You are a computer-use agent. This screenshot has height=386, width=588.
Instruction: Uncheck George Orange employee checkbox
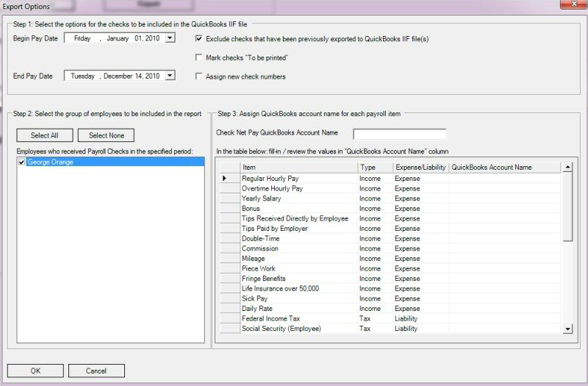(x=22, y=162)
